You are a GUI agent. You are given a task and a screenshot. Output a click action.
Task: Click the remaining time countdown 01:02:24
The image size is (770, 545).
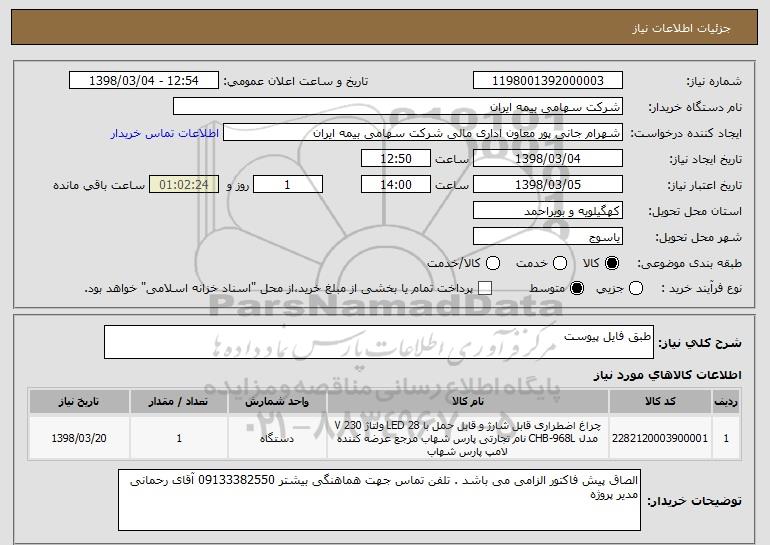pos(184,185)
